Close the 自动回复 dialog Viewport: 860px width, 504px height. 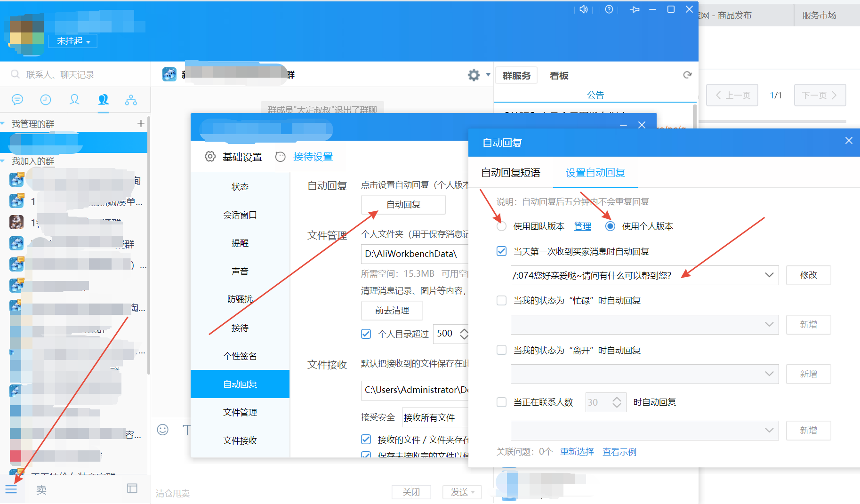pyautogui.click(x=849, y=141)
